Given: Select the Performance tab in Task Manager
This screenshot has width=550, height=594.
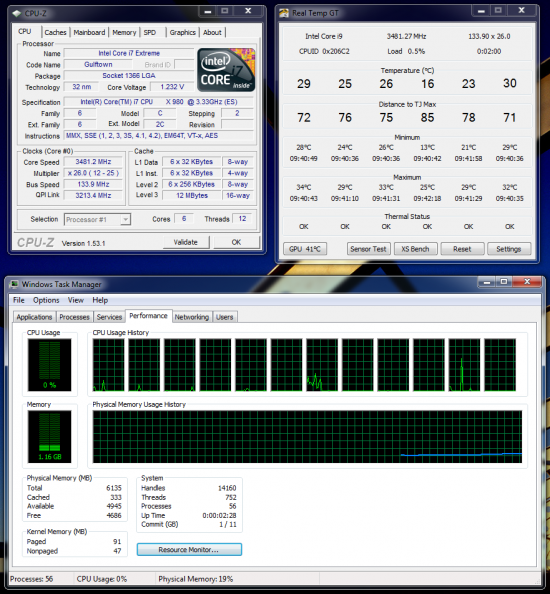Looking at the screenshot, I should coord(148,316).
